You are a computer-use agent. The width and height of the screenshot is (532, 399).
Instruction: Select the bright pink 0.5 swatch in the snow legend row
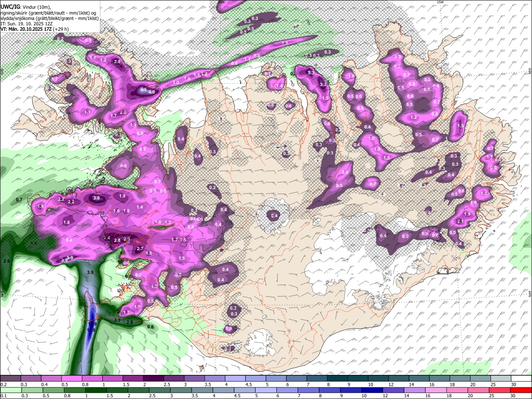coord(71,379)
